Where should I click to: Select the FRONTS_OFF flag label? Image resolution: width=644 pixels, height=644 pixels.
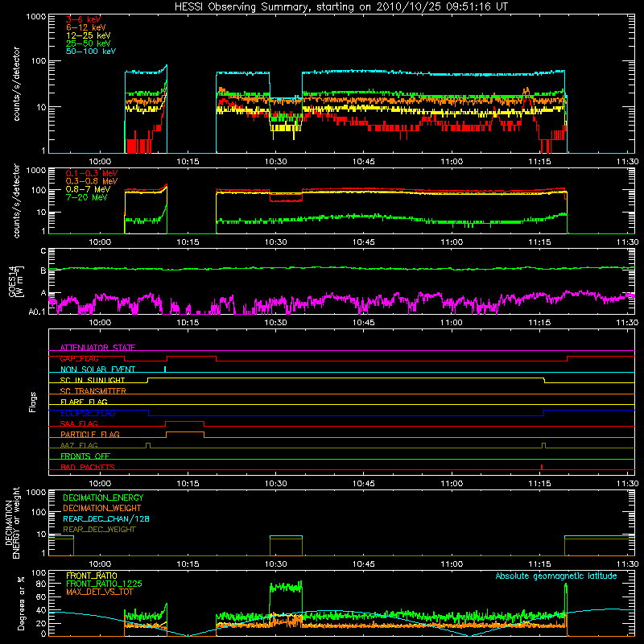click(x=85, y=456)
